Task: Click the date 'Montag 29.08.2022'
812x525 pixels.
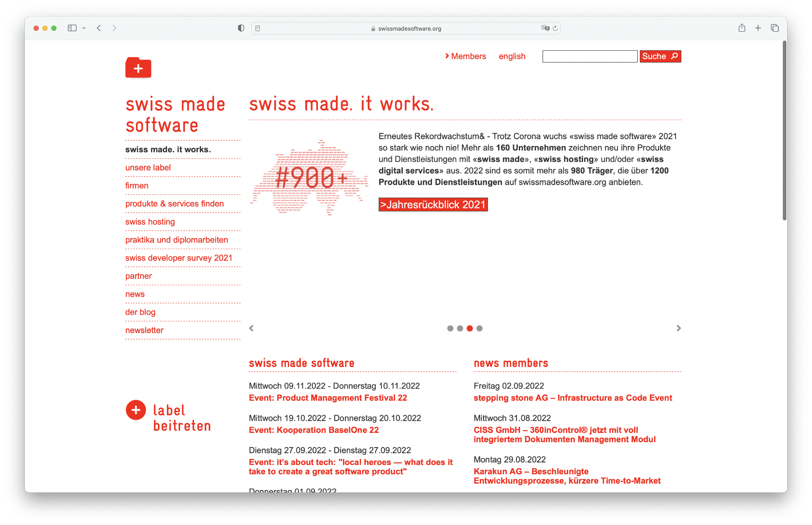Action: [x=510, y=459]
